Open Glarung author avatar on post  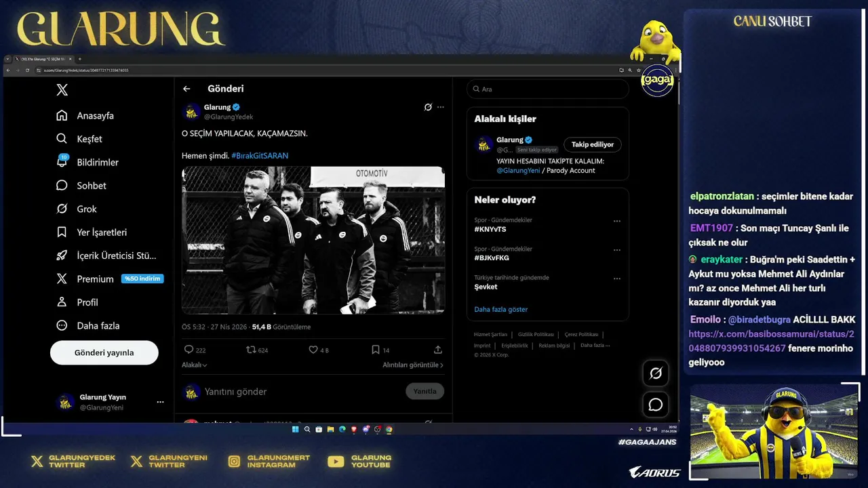coord(191,112)
